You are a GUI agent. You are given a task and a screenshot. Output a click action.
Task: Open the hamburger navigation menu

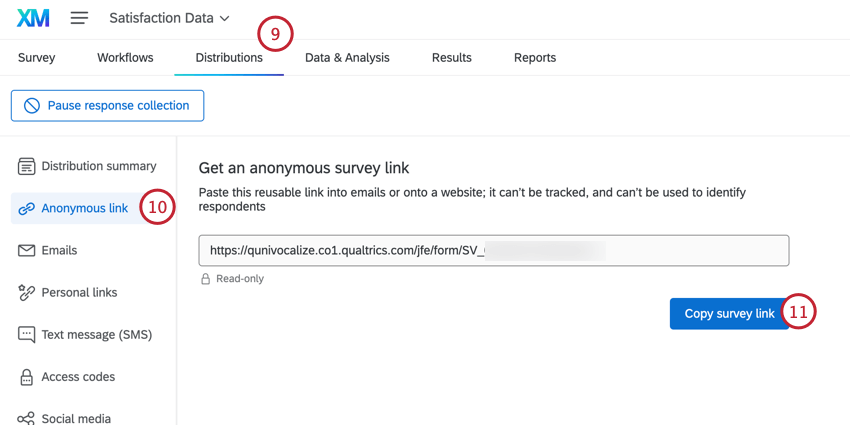(80, 18)
